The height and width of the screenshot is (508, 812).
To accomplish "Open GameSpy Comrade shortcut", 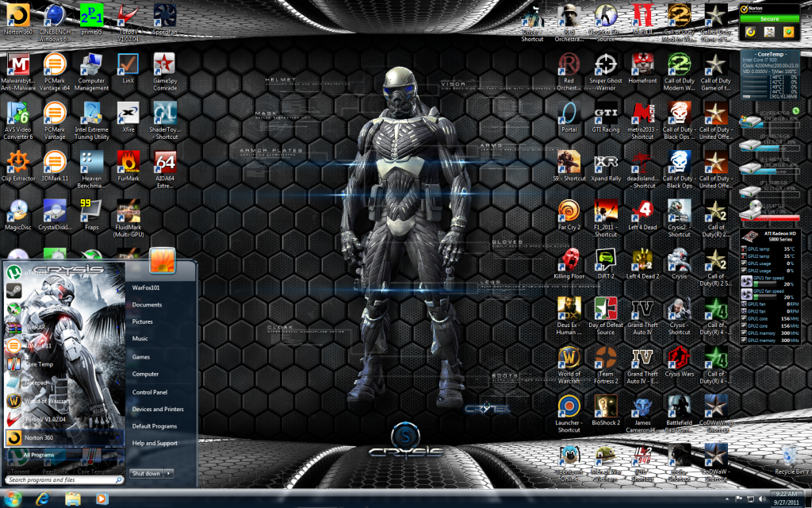I will click(x=165, y=72).
